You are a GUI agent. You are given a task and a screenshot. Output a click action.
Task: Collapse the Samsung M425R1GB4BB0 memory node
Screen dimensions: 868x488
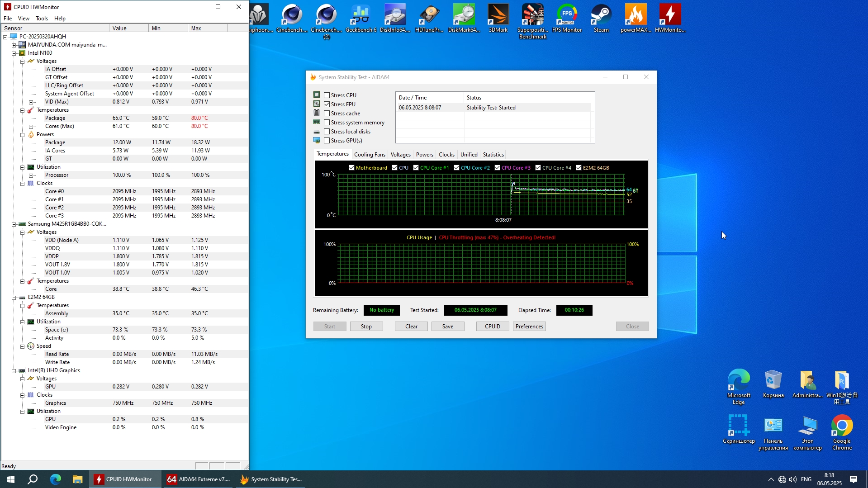tap(14, 224)
